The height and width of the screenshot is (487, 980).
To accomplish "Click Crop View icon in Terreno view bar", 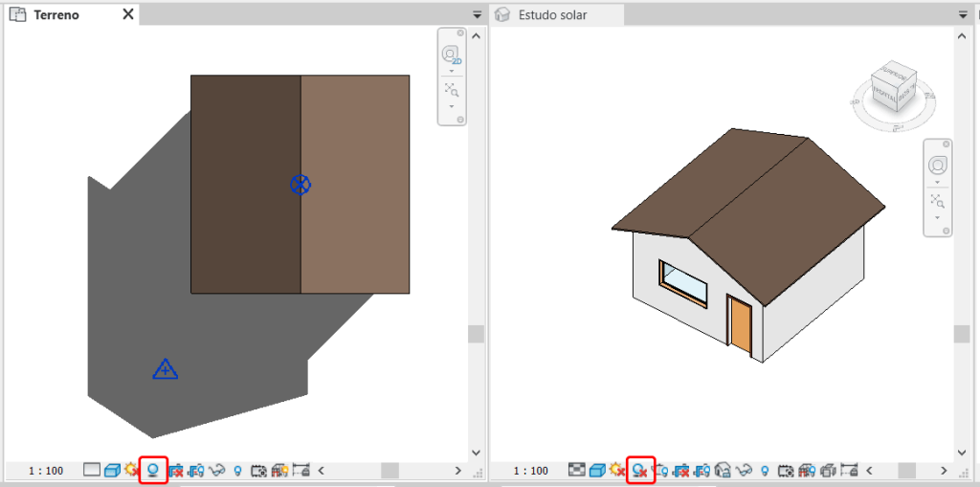I will click(175, 470).
